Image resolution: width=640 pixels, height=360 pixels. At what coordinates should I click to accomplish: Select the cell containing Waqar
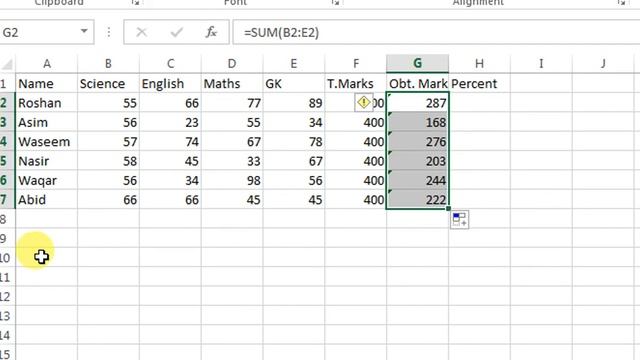(x=47, y=180)
